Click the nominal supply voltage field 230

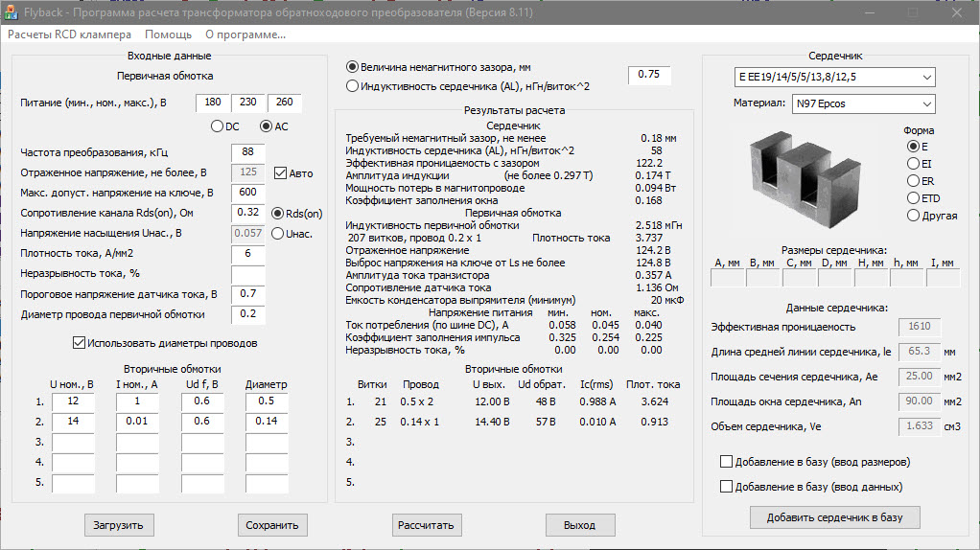[x=248, y=103]
